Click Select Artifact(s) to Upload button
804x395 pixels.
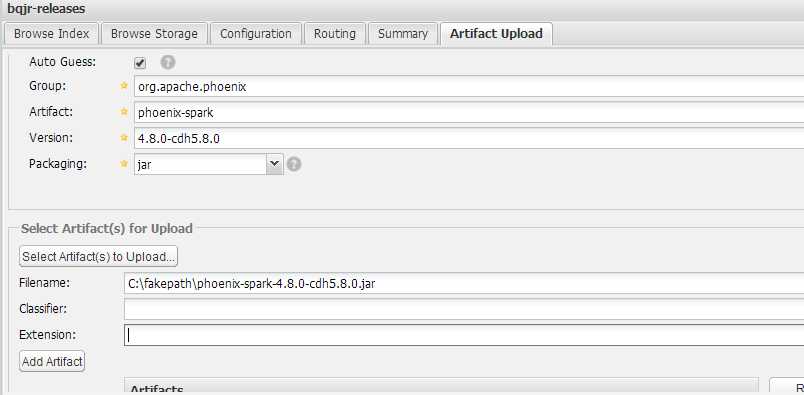(98, 256)
